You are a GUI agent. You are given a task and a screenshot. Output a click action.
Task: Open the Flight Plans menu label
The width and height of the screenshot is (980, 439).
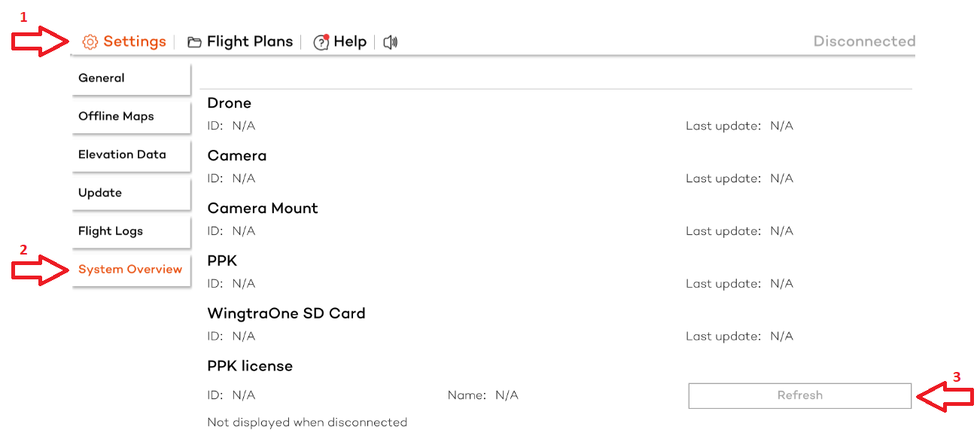(x=250, y=42)
